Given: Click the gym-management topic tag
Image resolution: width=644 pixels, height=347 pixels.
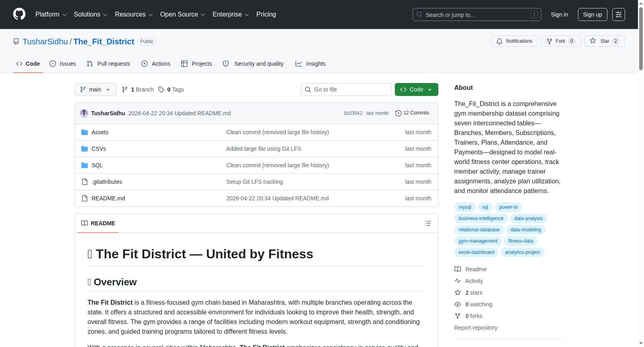Looking at the screenshot, I should tap(478, 241).
